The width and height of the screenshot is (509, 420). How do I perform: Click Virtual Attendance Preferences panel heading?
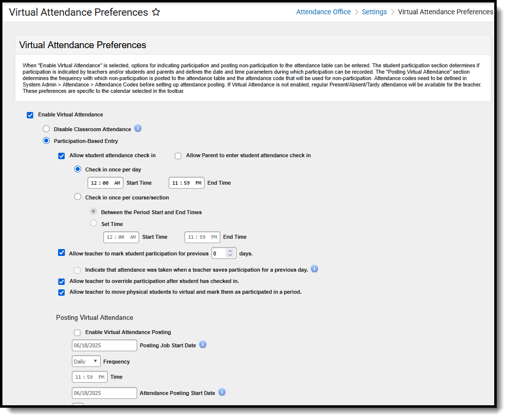tap(83, 45)
